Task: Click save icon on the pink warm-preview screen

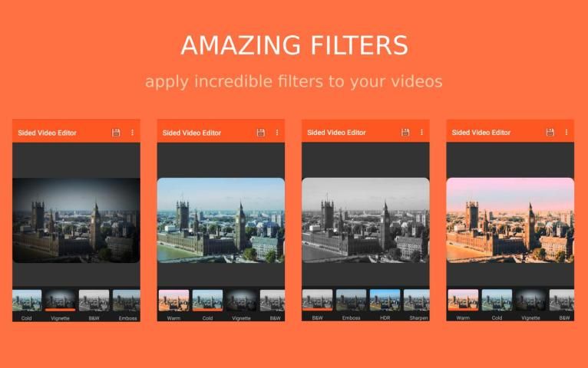Action: pyautogui.click(x=550, y=133)
